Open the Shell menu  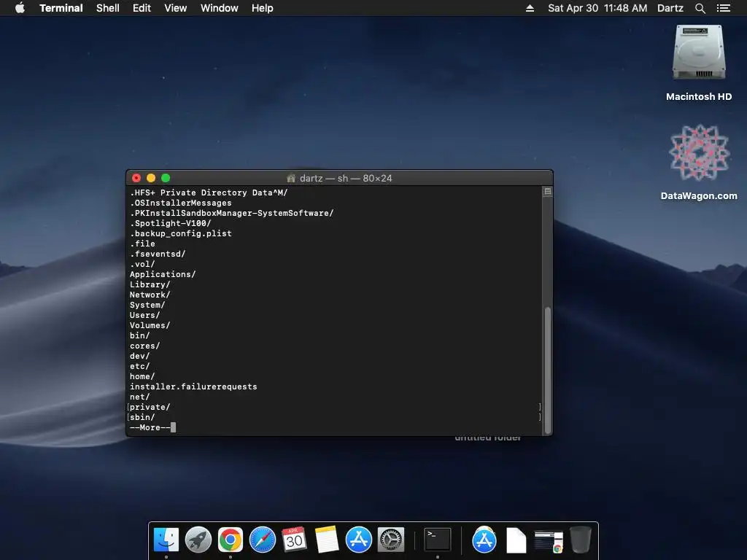click(x=108, y=8)
